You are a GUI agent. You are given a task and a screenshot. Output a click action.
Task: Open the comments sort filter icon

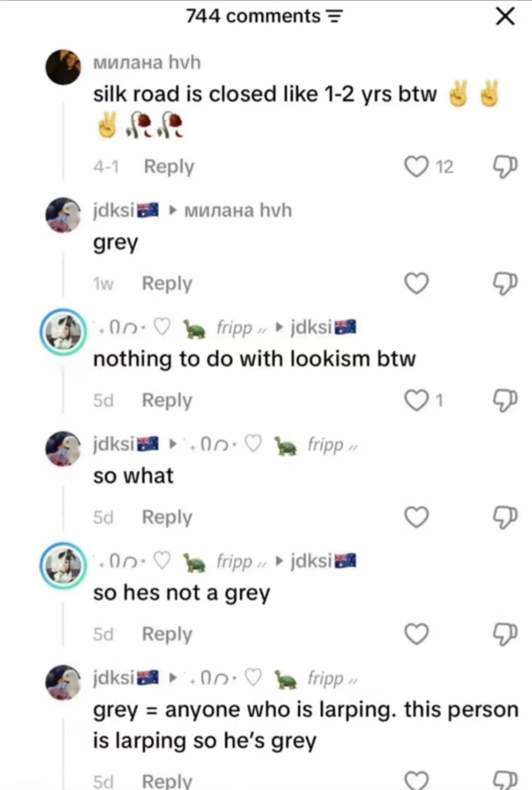tap(334, 16)
